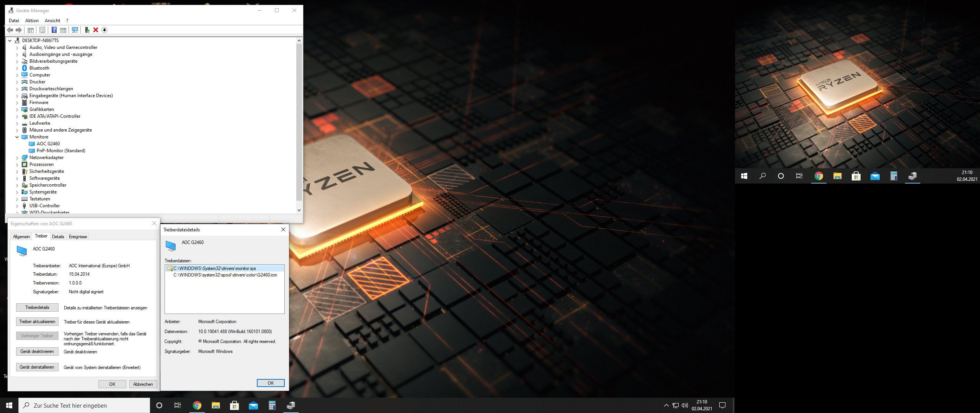Screen dimensions: 980x413
Task: Open the Microsoft Store taskbar icon
Action: pos(234,405)
